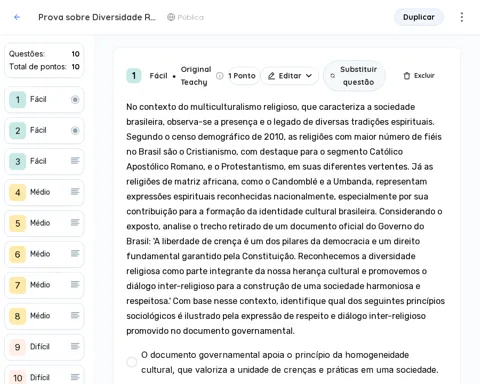This screenshot has width=480, height=384.
Task: Click essay lines icon on question 9 row
Action: (x=75, y=346)
